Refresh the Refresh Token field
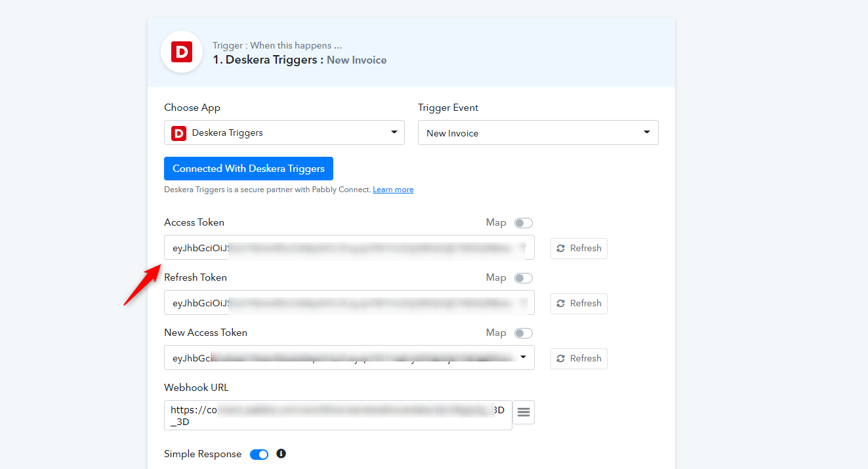This screenshot has width=868, height=469. pyautogui.click(x=579, y=304)
